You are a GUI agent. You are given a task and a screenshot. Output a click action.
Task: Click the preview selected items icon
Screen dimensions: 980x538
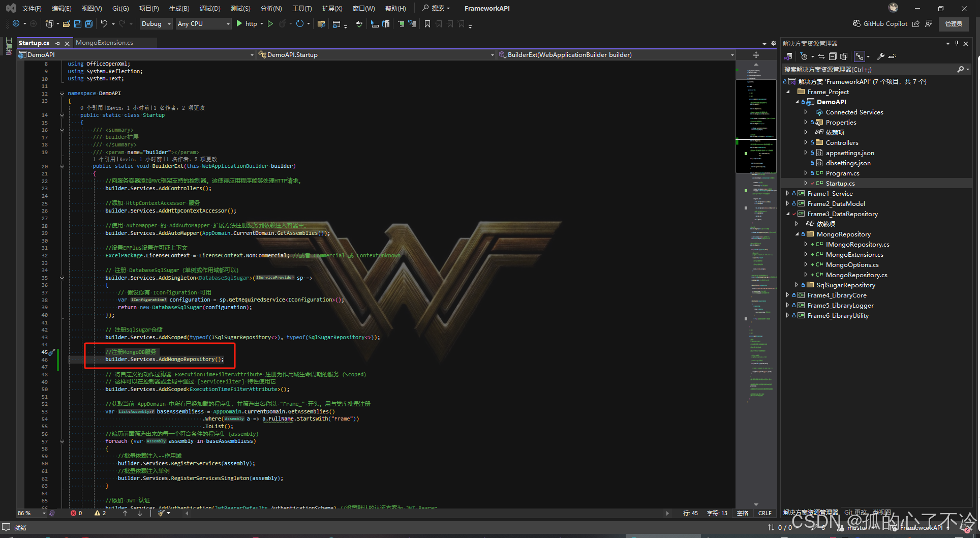tap(892, 56)
